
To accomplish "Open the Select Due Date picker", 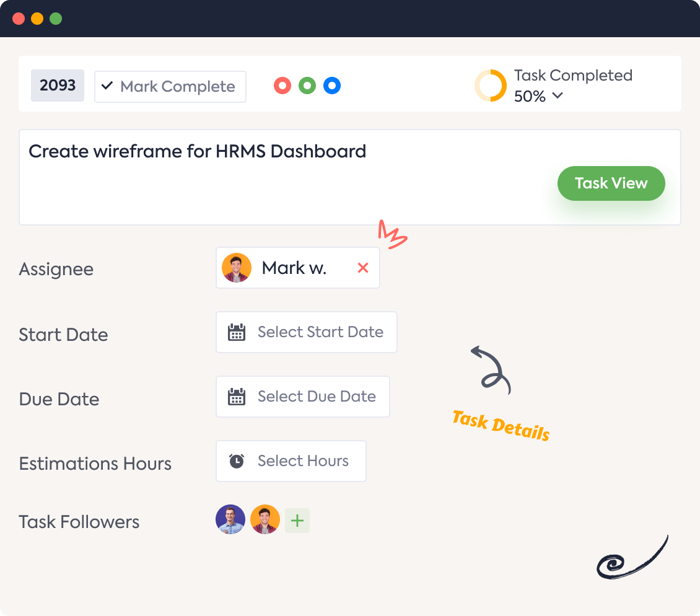I will [x=317, y=397].
